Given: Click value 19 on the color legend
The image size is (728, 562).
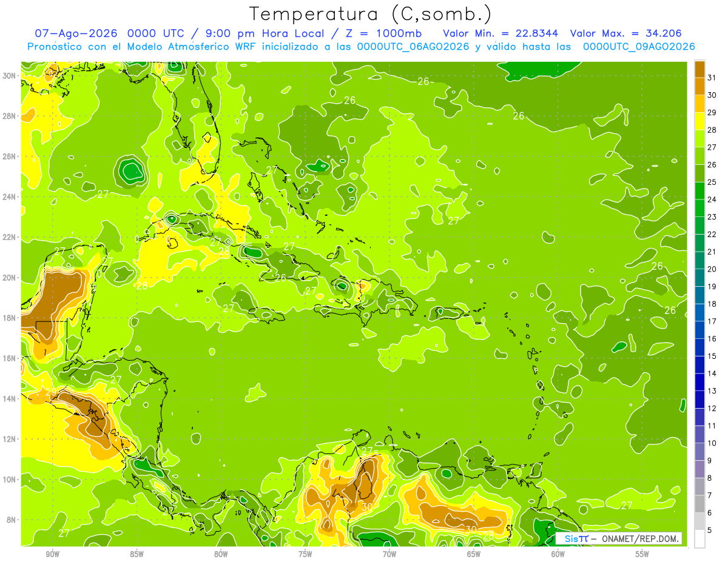Looking at the screenshot, I should click(712, 286).
